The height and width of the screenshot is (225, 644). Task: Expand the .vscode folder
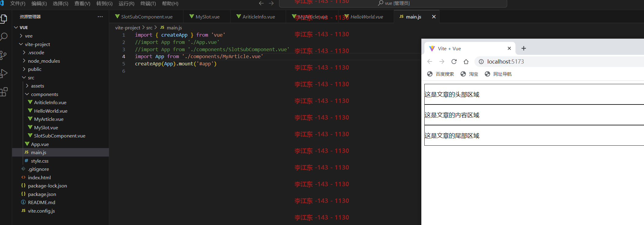point(60,52)
